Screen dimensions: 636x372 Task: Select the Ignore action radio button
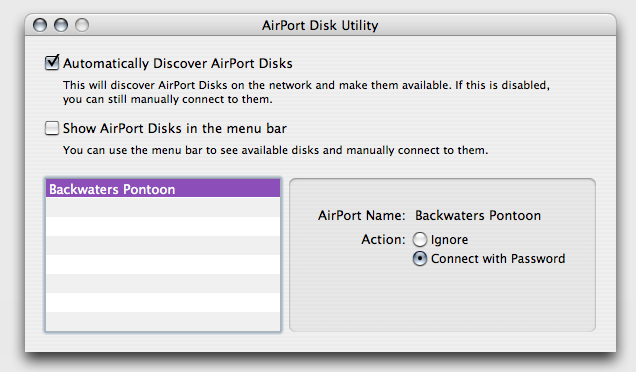point(420,239)
